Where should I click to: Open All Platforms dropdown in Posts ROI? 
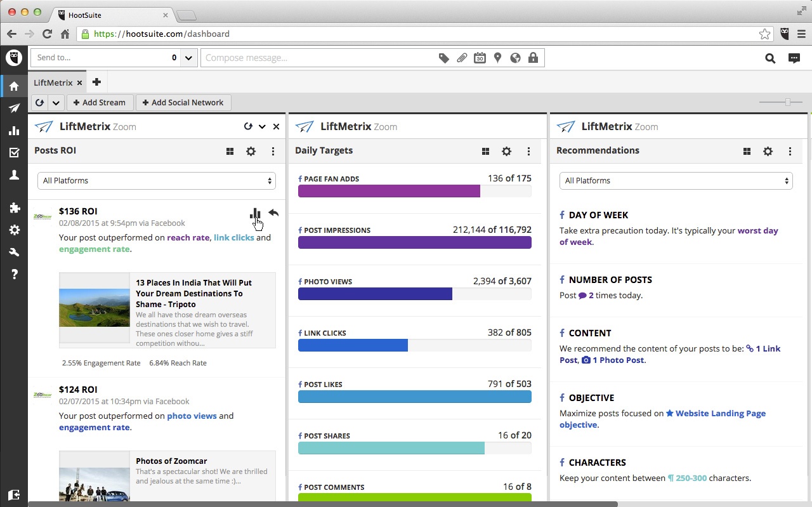156,181
